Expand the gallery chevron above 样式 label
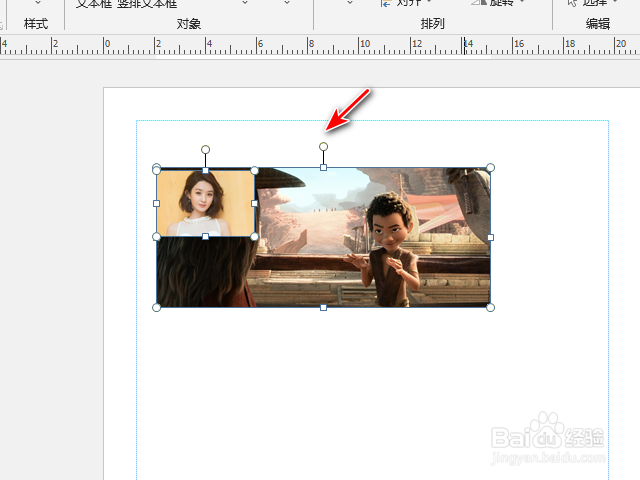 click(38, 3)
